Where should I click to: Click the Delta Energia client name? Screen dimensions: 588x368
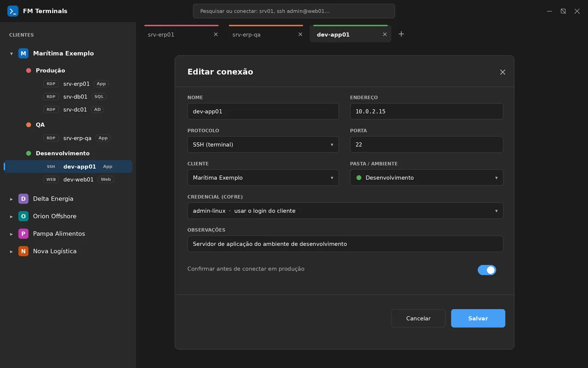[53, 199]
